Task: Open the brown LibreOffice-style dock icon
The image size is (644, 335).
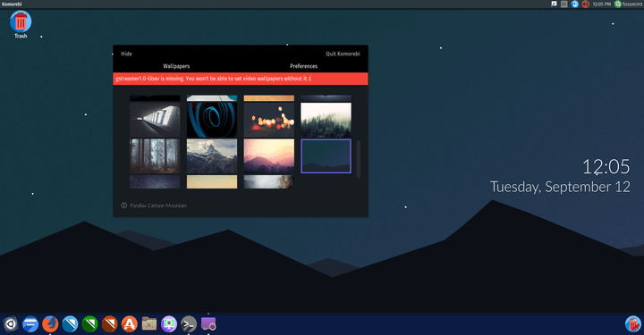Action: coord(109,324)
